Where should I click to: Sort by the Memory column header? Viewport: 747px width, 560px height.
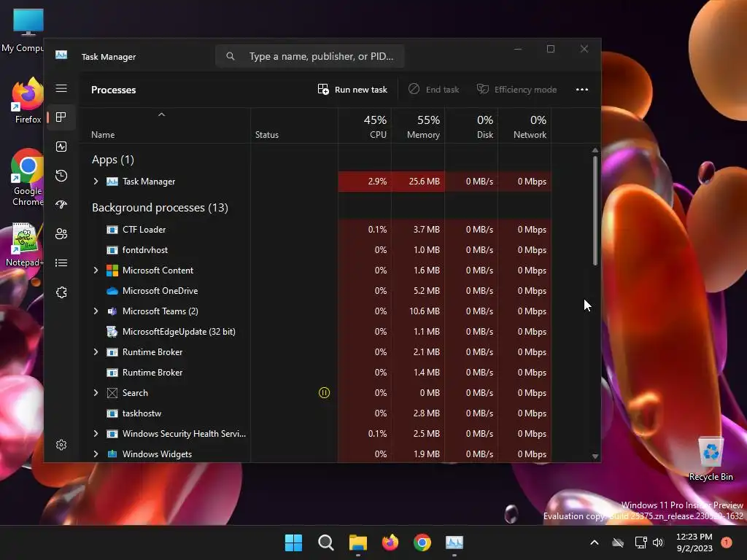[418, 126]
